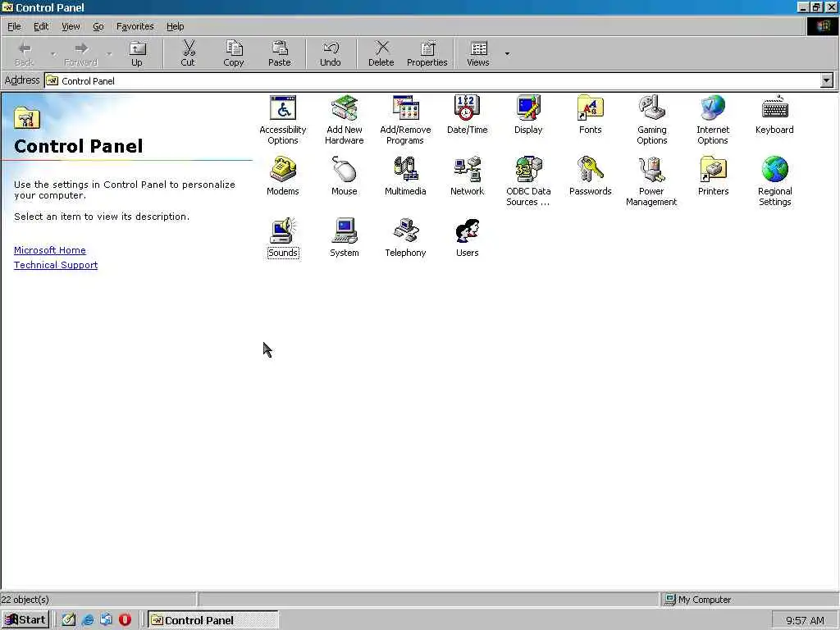Image resolution: width=840 pixels, height=630 pixels.
Task: Expand the Address bar dropdown
Action: pyautogui.click(x=827, y=81)
